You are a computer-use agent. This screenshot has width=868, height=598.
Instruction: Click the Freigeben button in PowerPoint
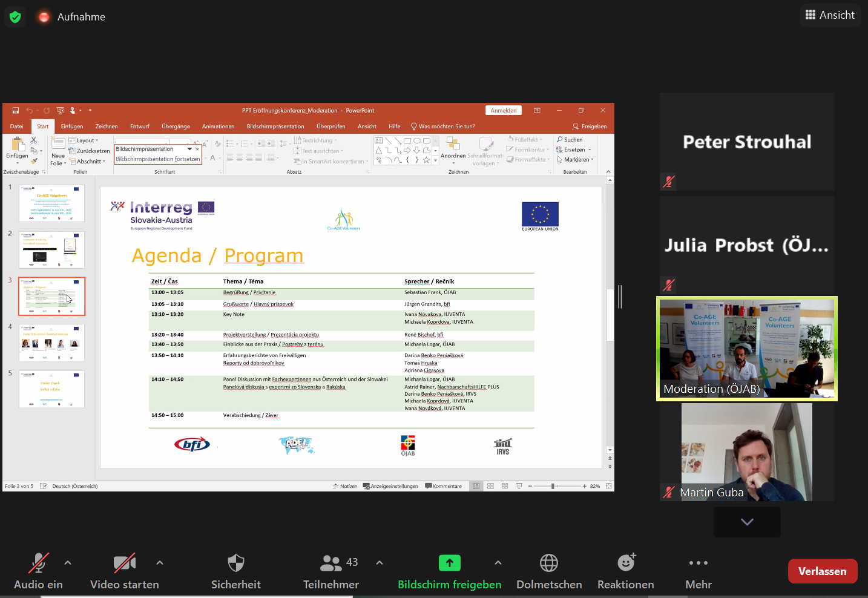coord(590,126)
